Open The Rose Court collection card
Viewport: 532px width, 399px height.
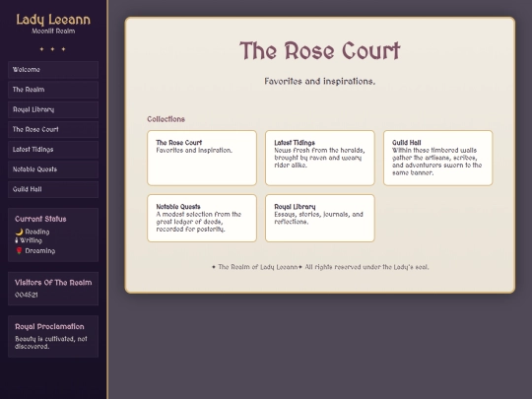pyautogui.click(x=202, y=158)
